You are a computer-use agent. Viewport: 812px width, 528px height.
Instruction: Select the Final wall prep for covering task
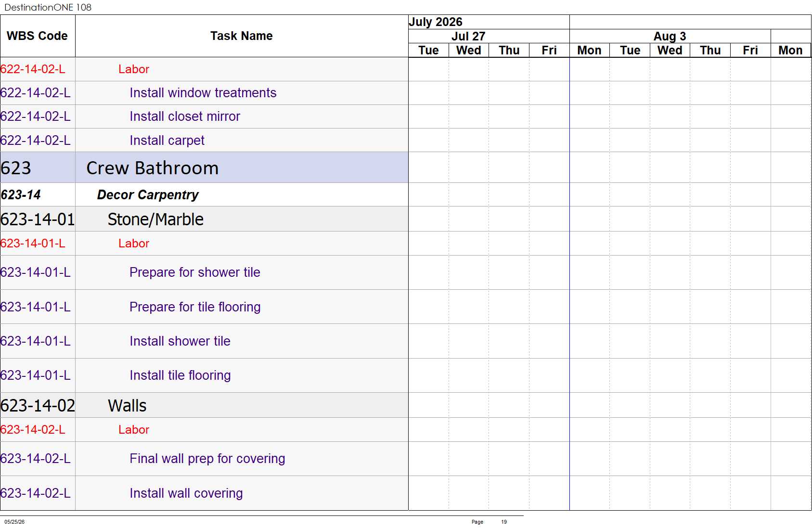coord(204,459)
